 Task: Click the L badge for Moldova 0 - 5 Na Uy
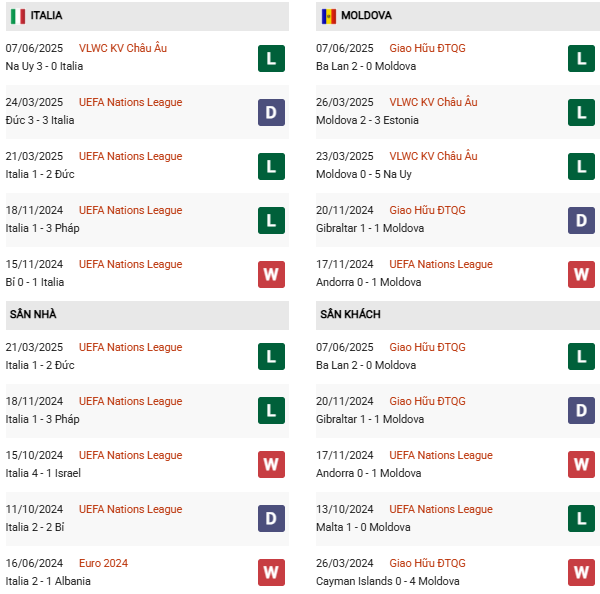[x=581, y=166]
